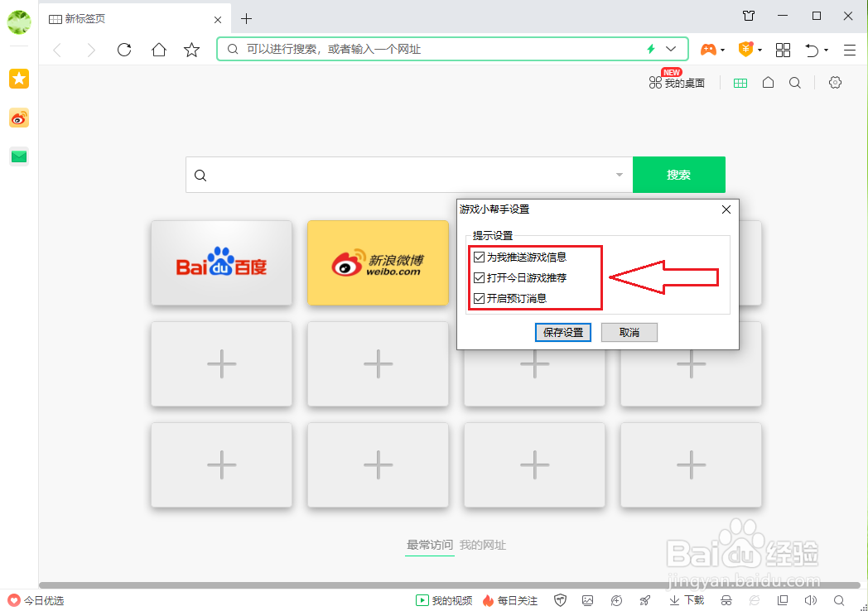Open the speaker volume icon in status bar
The image size is (868, 611).
[811, 600]
